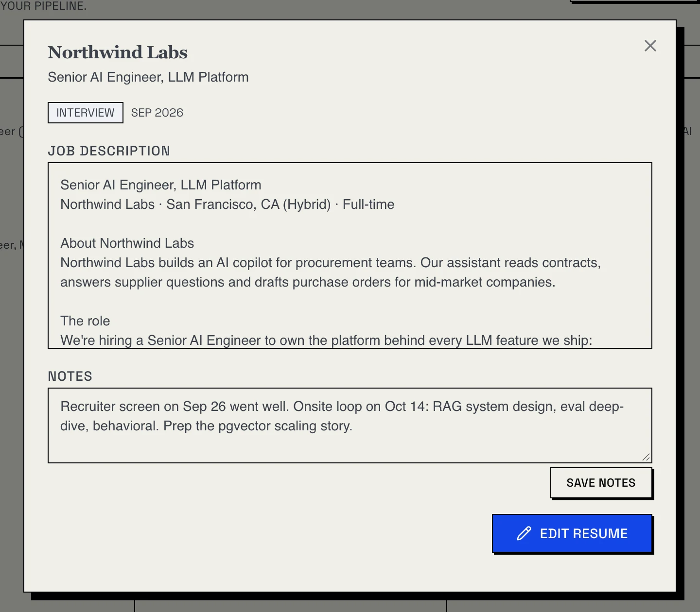The height and width of the screenshot is (612, 700).
Task: Click the JOB DESCRIPTION section label
Action: point(109,151)
